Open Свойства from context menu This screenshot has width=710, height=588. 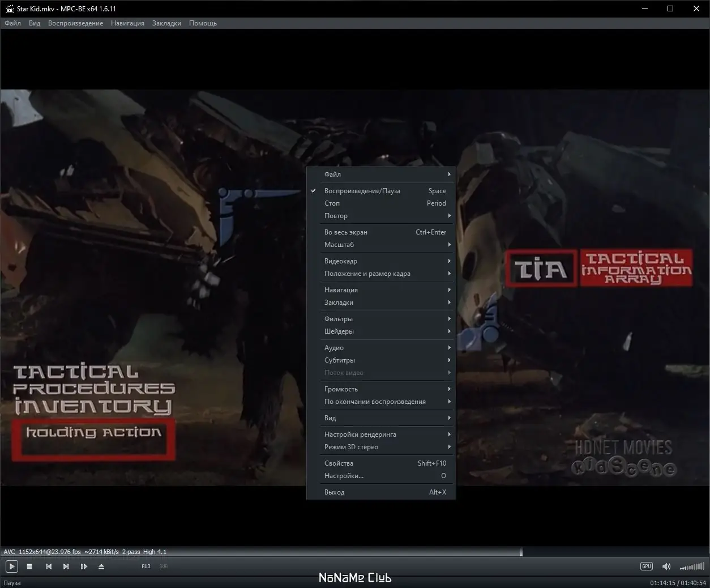(x=381, y=463)
